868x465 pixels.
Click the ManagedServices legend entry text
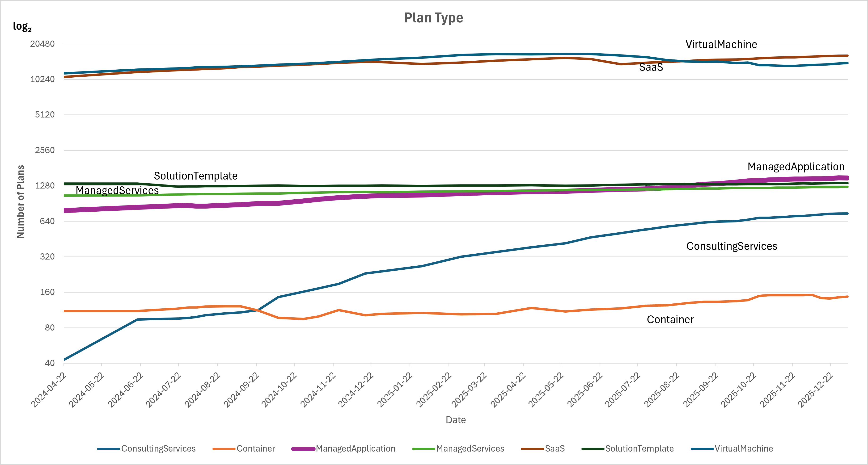[470, 448]
